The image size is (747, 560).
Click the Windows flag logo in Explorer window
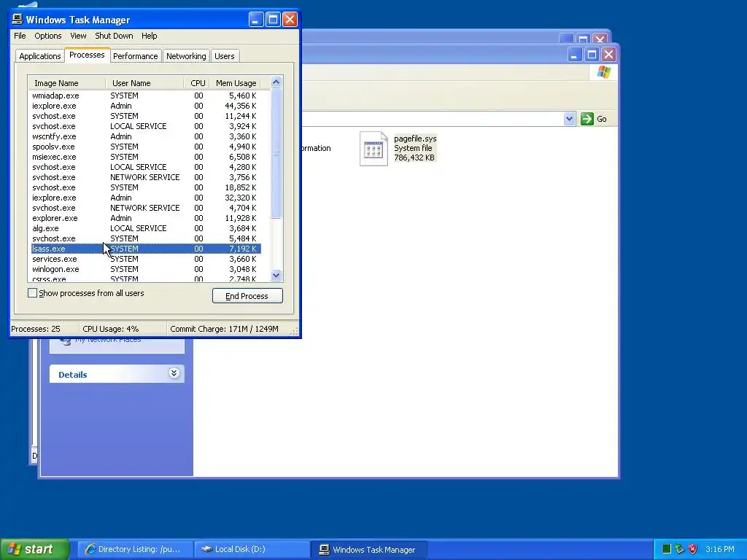point(603,72)
